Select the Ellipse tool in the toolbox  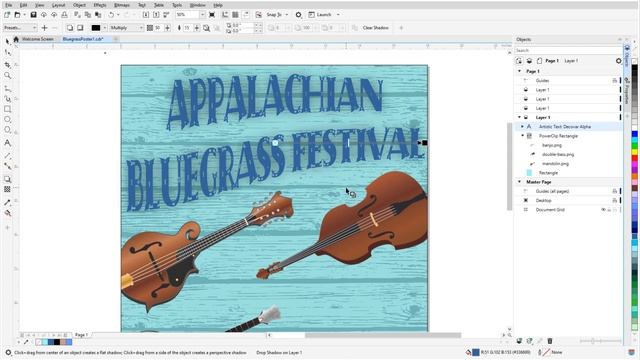click(x=7, y=120)
